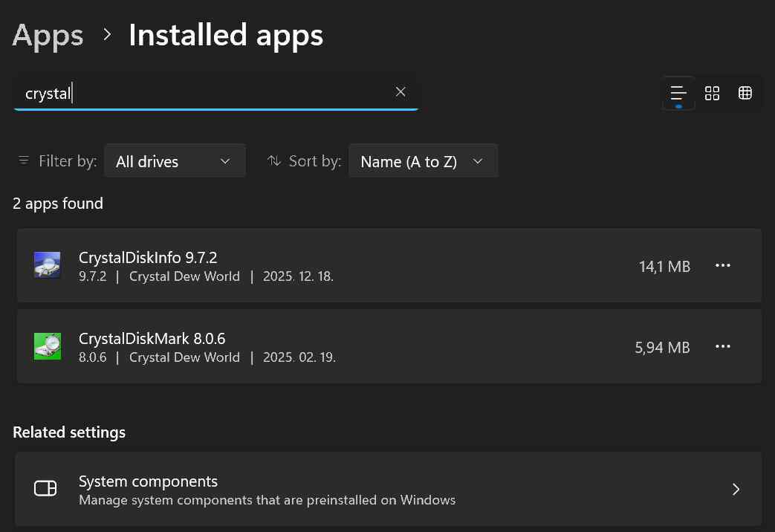Screen dimensions: 775x532
Task: Switch to grid view layout
Action: coord(712,93)
